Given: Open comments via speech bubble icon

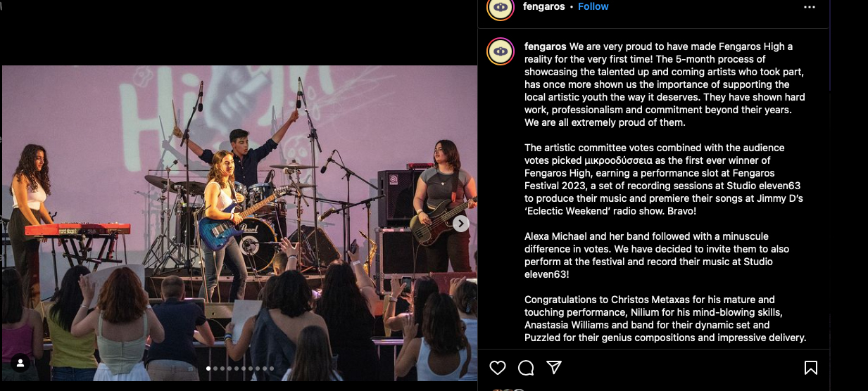Looking at the screenshot, I should [526, 368].
